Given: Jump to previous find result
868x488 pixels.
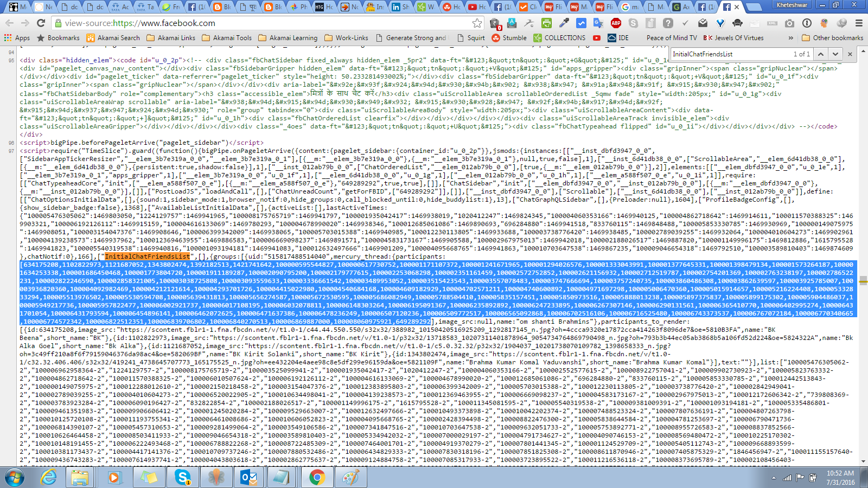Looking at the screenshot, I should click(821, 54).
